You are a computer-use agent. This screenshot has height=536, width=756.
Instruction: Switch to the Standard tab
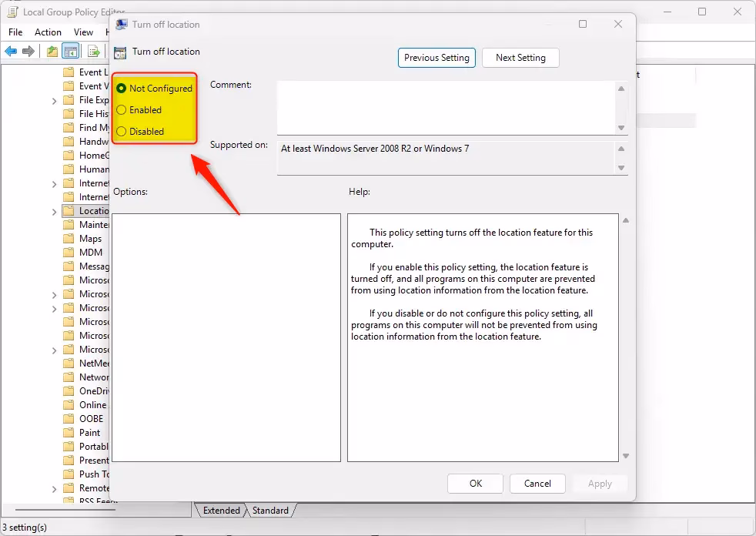270,511
